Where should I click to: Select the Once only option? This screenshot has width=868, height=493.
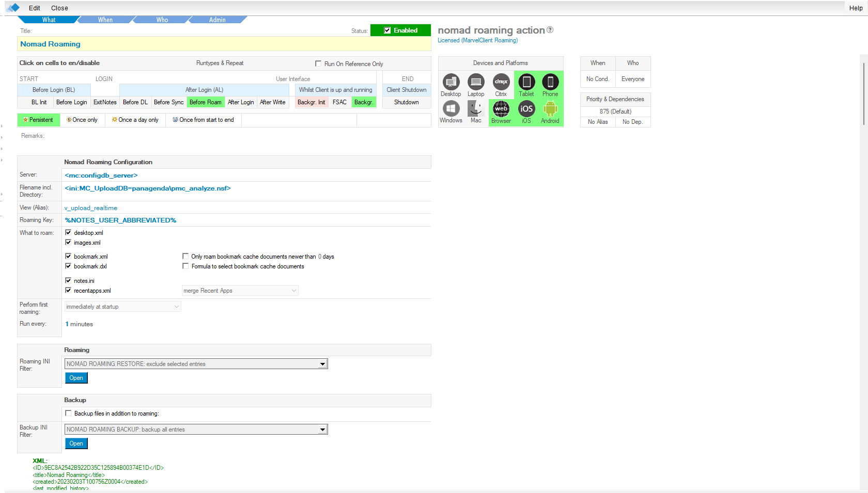click(x=83, y=120)
